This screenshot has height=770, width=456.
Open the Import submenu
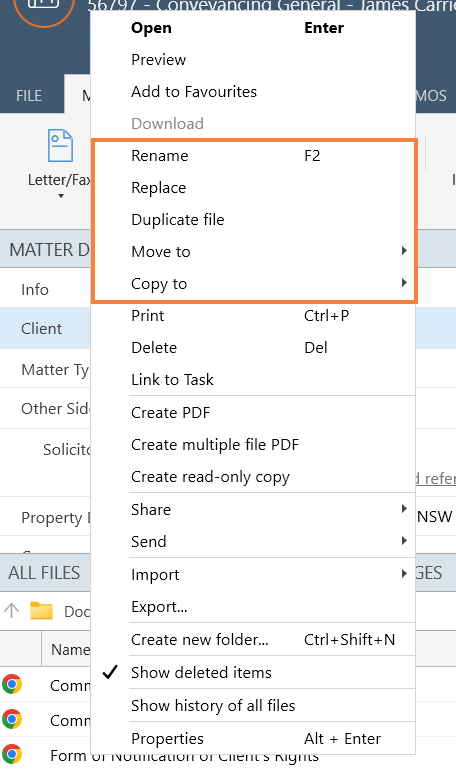click(x=253, y=574)
